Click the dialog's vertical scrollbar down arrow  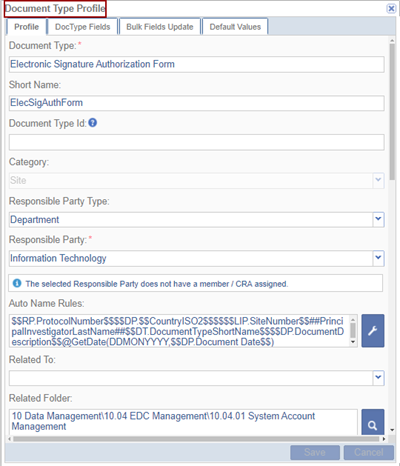pos(392,430)
